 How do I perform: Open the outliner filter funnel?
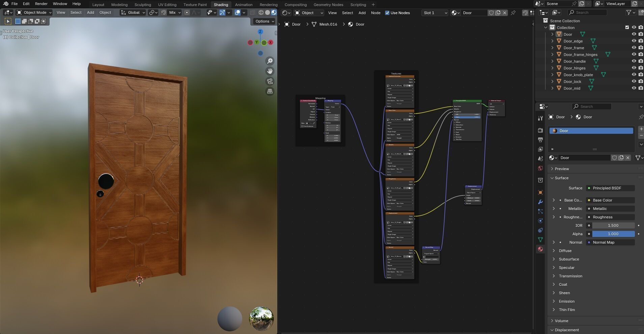click(x=631, y=12)
